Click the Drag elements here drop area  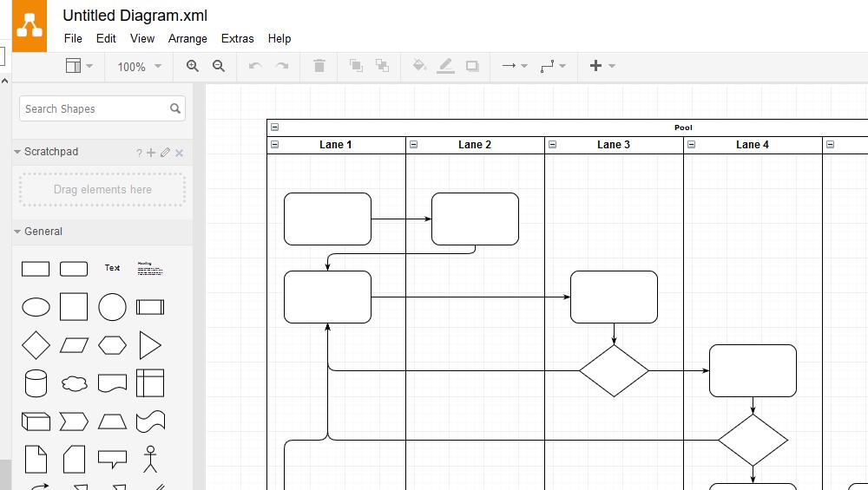[102, 190]
